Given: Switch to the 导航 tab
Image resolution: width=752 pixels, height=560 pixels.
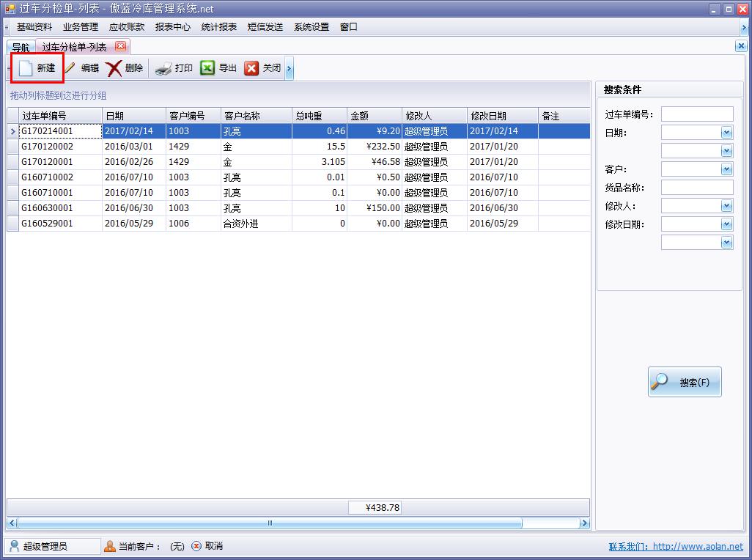Looking at the screenshot, I should click(21, 48).
